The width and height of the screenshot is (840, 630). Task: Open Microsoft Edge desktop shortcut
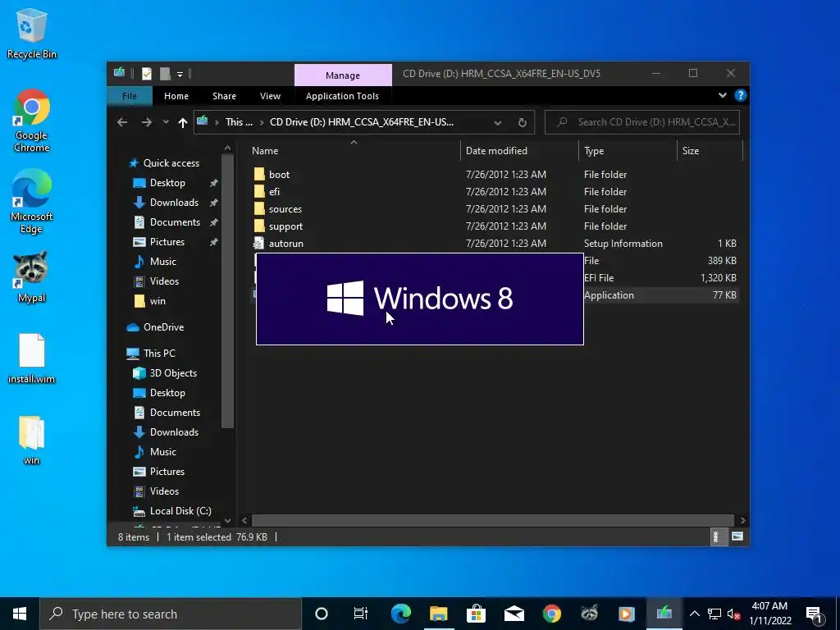pyautogui.click(x=31, y=202)
